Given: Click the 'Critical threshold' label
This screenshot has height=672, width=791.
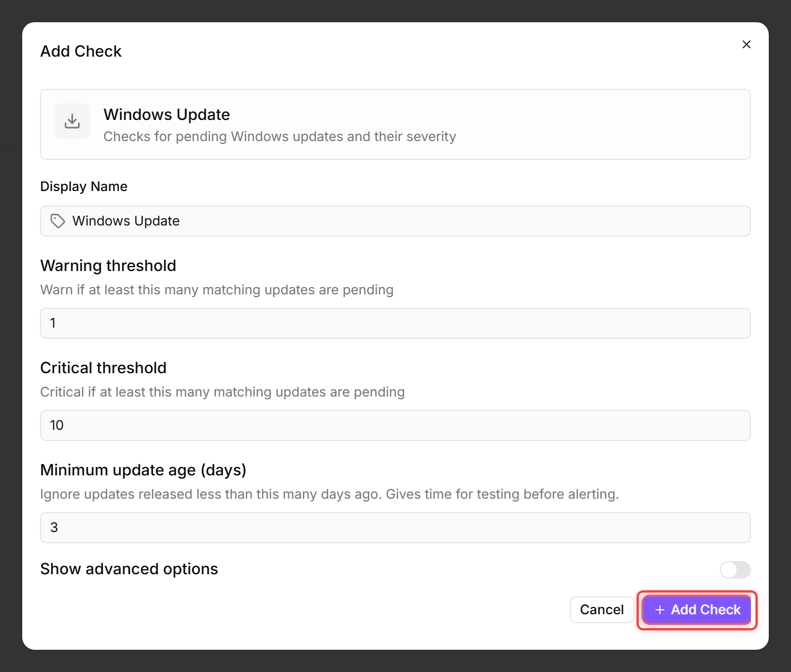Looking at the screenshot, I should coord(103,368).
